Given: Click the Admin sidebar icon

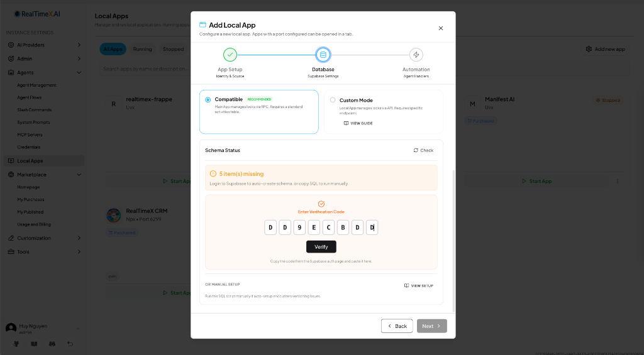Looking at the screenshot, I should pyautogui.click(x=11, y=58).
